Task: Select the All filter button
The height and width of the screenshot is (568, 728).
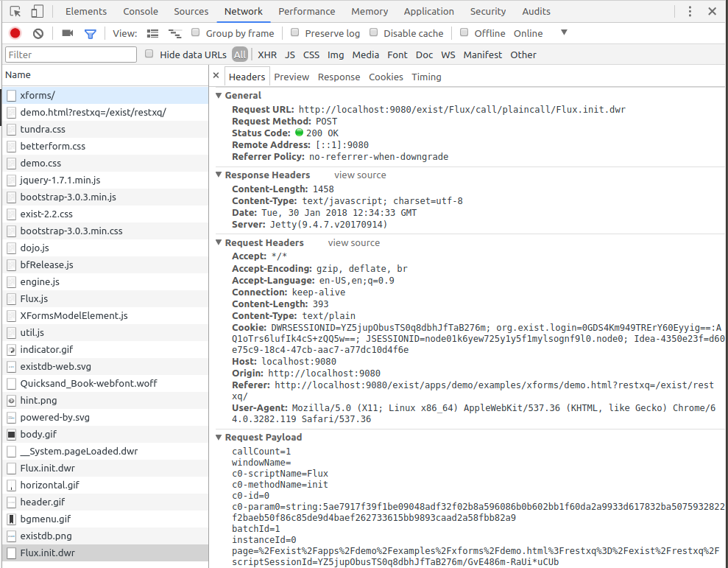Action: [240, 55]
